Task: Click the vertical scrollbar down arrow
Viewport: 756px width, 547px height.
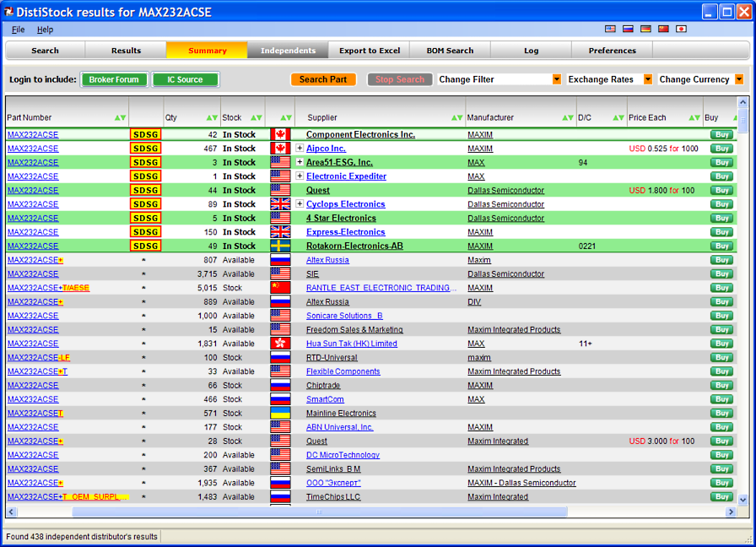Action: (742, 500)
